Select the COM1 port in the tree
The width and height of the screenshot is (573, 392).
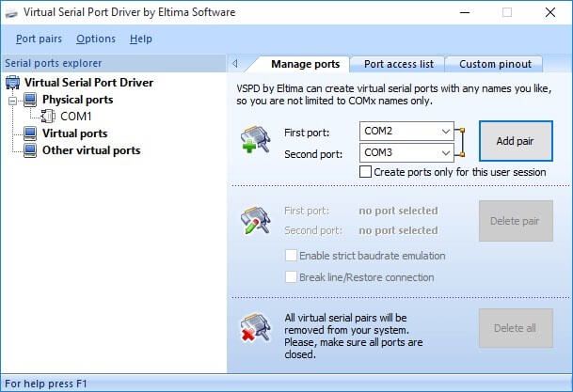point(76,117)
